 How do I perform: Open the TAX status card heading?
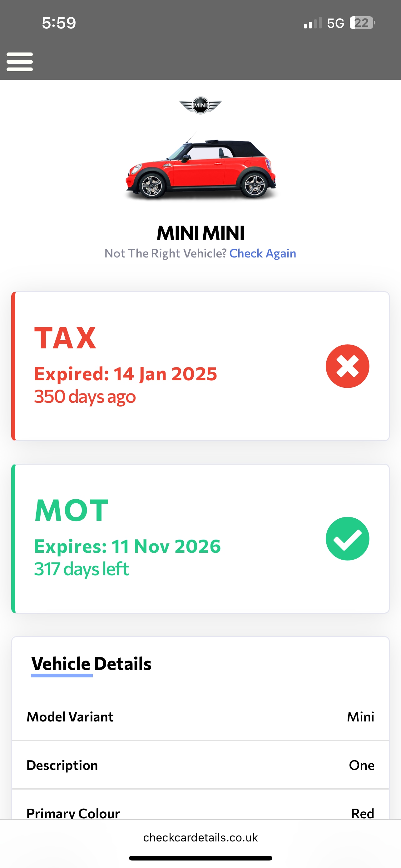click(65, 338)
